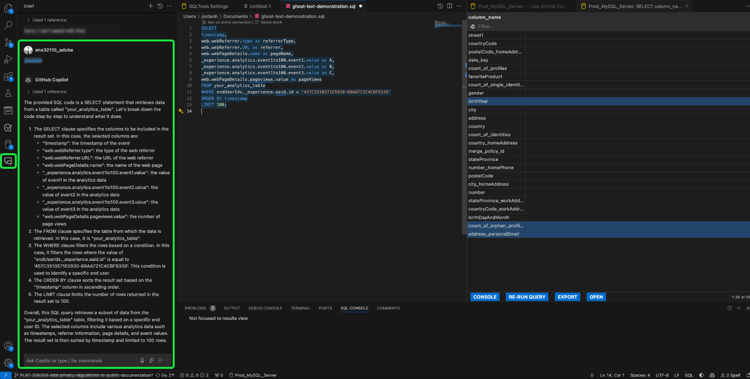Viewport: 750px width, 379px height.
Task: Click the stateProvince row in results
Action: click(608, 159)
